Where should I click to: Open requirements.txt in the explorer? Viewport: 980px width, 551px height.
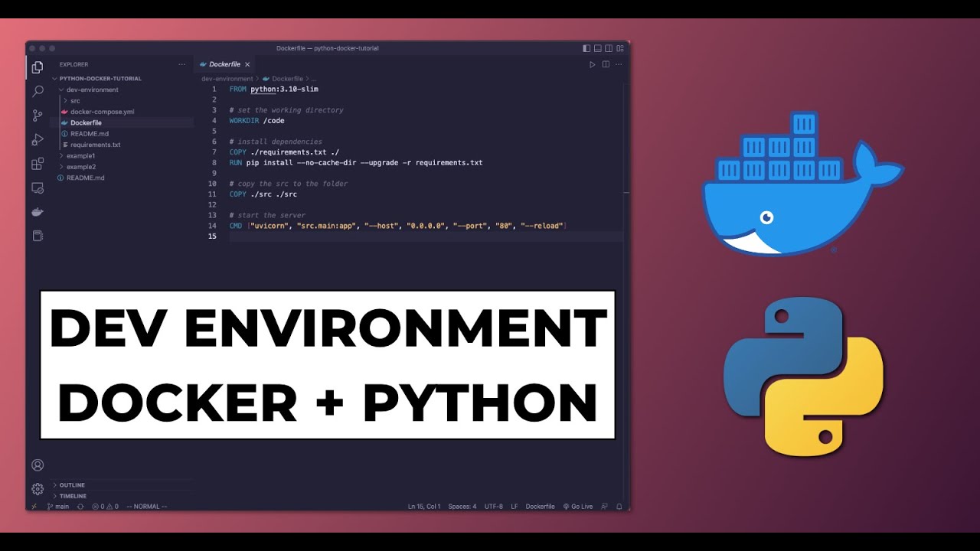pyautogui.click(x=95, y=145)
